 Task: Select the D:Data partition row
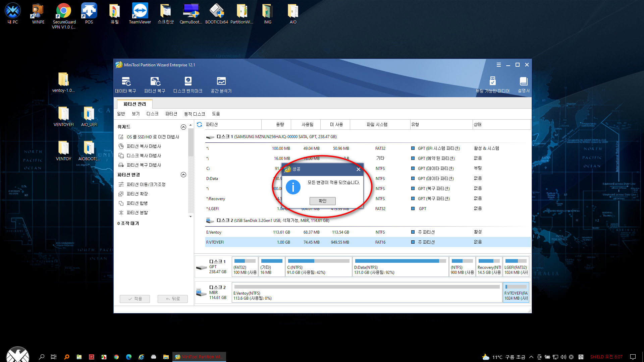[368, 178]
